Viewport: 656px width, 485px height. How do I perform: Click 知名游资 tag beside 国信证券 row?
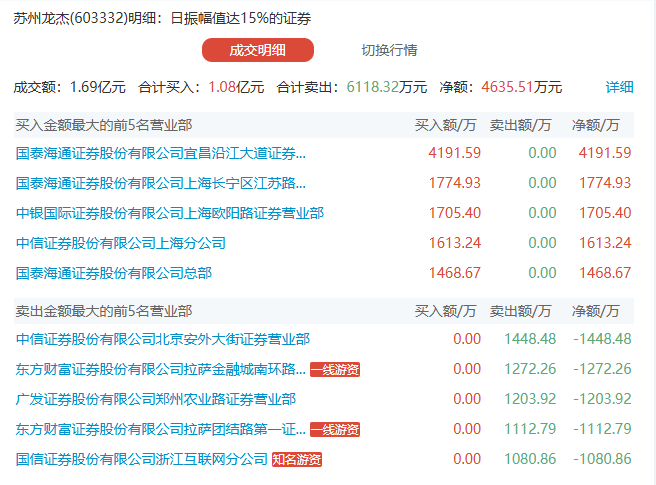coord(297,459)
